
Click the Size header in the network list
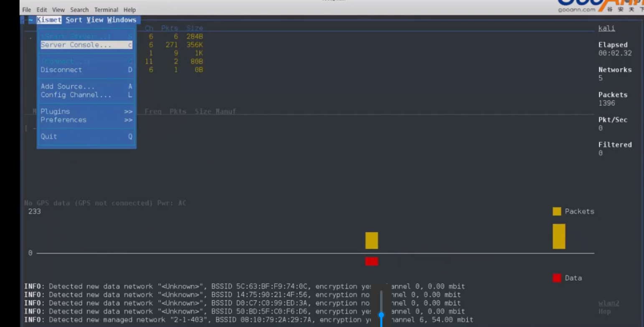pos(195,28)
